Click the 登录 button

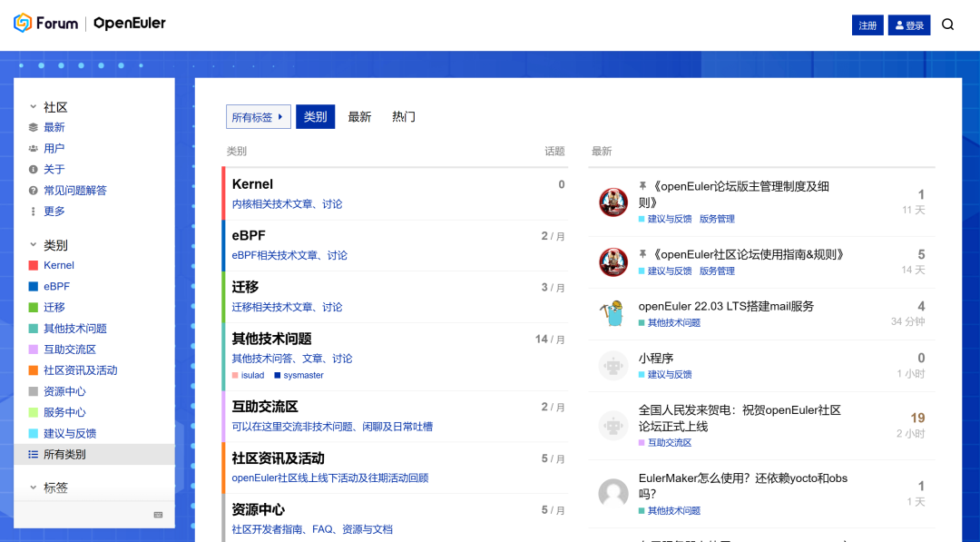(909, 25)
